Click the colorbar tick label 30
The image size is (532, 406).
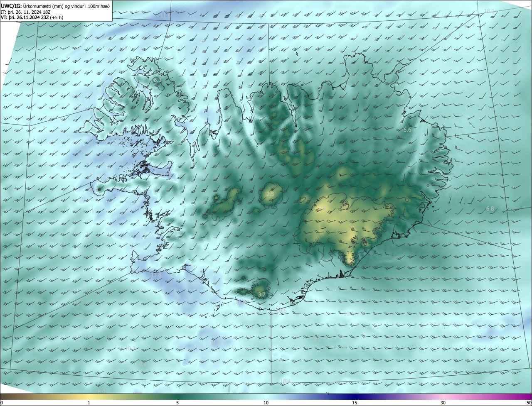443,403
